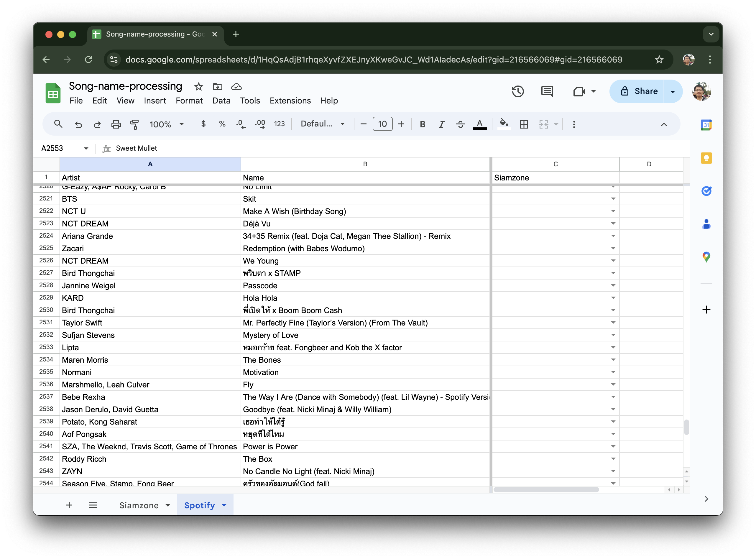756x559 pixels.
Task: Open Google Tasks side panel icon
Action: coord(706,191)
